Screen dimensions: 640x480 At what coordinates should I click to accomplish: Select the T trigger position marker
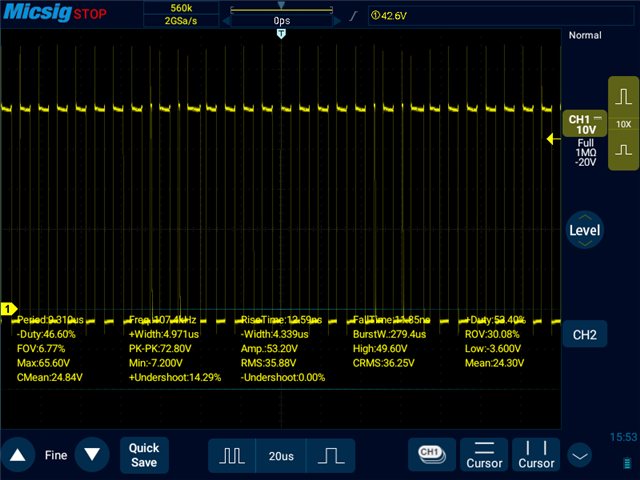[x=281, y=33]
